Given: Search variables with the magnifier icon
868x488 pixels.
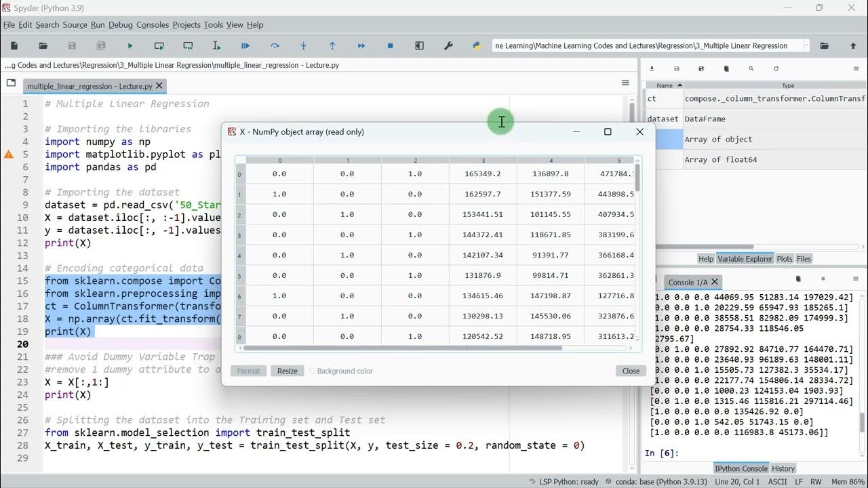Looking at the screenshot, I should [751, 68].
